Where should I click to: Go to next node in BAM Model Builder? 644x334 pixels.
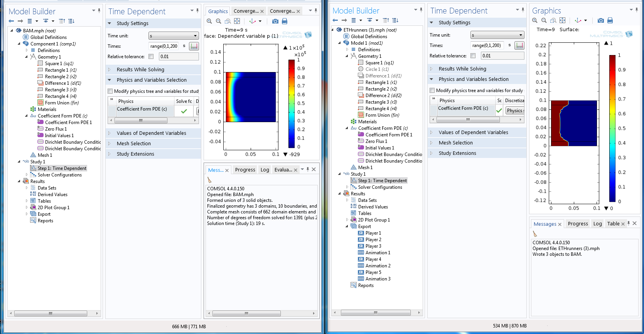point(20,21)
